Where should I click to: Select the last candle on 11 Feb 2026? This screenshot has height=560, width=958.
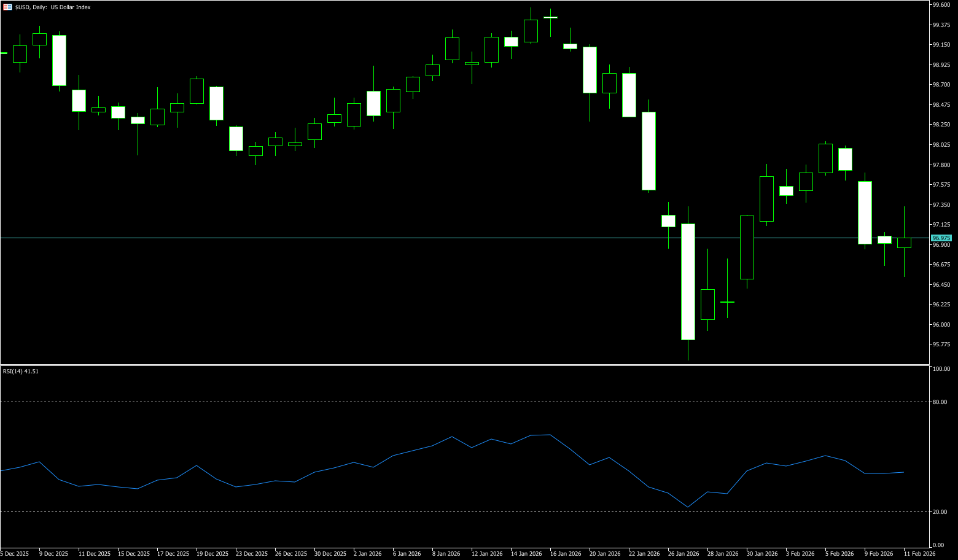(x=904, y=243)
